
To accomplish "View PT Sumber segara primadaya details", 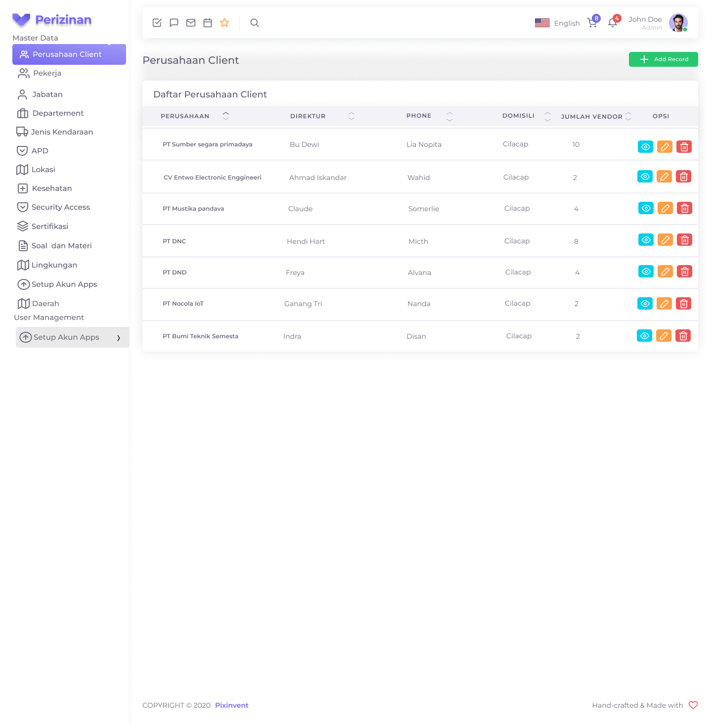I will click(x=645, y=147).
